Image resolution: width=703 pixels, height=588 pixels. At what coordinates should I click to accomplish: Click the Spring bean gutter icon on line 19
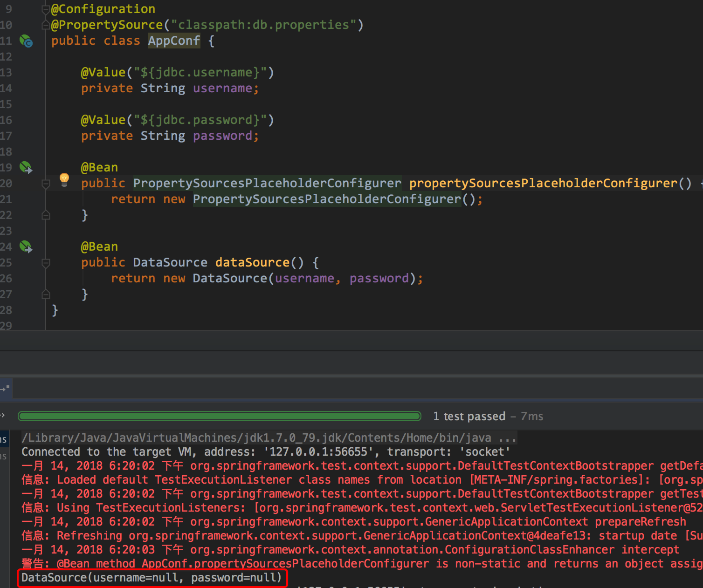pos(26,167)
